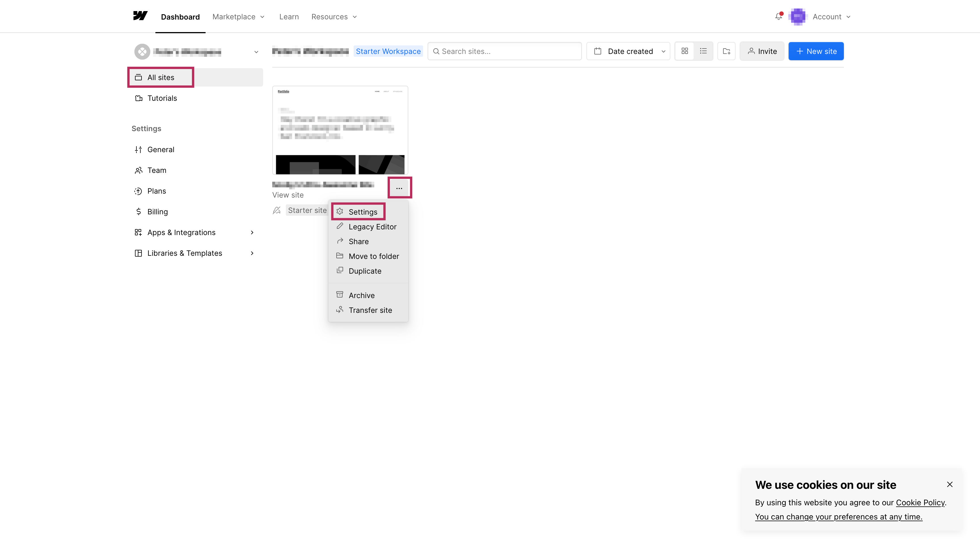The width and height of the screenshot is (980, 549).
Task: Open the portfolio site thumbnail
Action: pyautogui.click(x=340, y=130)
